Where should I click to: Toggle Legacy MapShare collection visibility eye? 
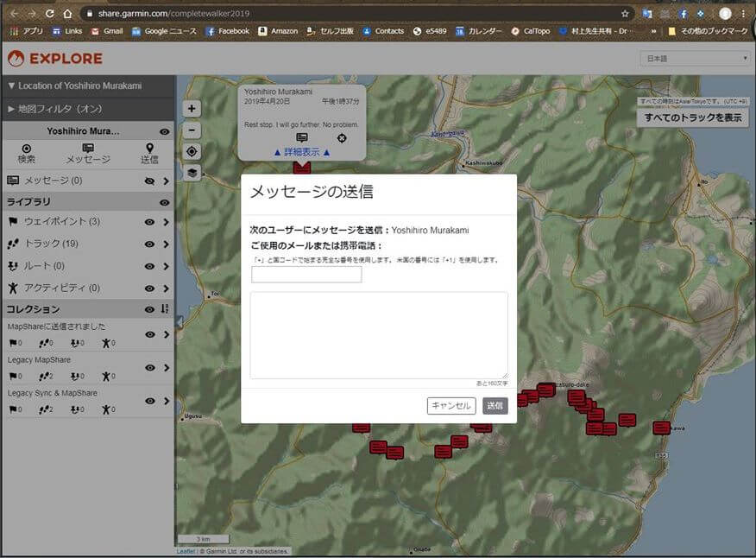point(150,368)
